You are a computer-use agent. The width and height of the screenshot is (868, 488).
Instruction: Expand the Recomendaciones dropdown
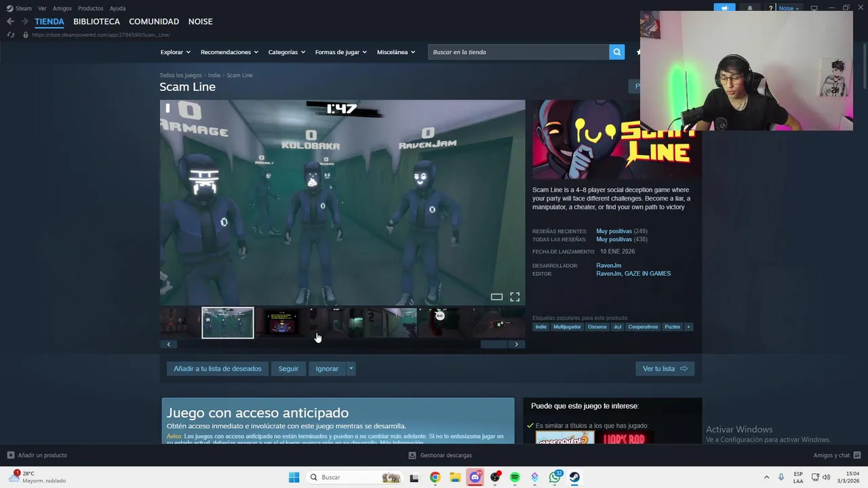click(x=229, y=52)
